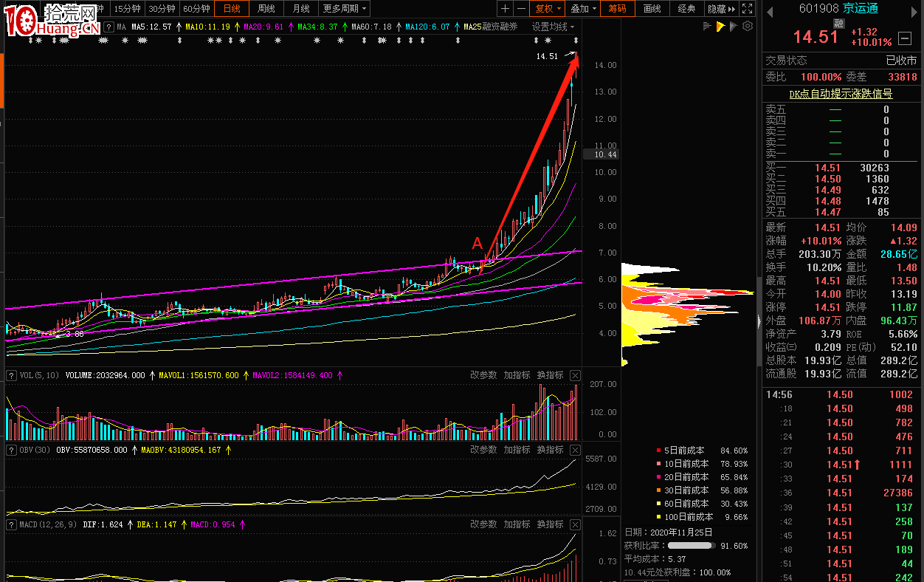Image resolution: width=924 pixels, height=582 pixels.
Task: Click tick row with volume 27386
Action: click(x=841, y=493)
